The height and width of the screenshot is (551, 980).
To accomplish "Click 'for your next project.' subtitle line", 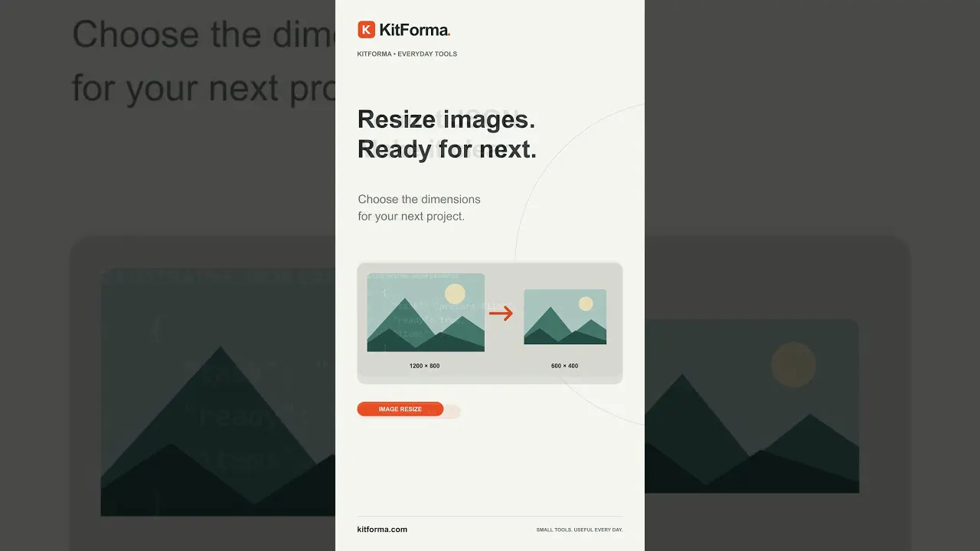I will [x=411, y=217].
